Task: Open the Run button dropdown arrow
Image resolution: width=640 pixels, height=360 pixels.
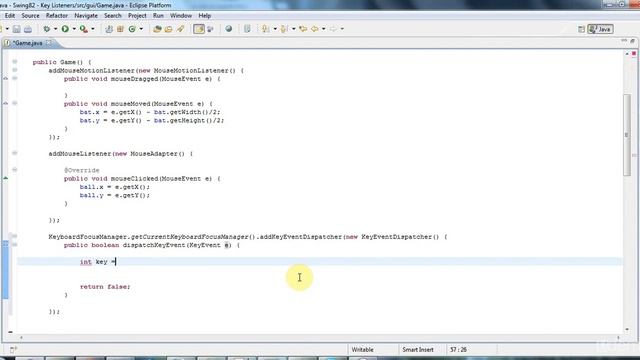Action: pos(74,29)
